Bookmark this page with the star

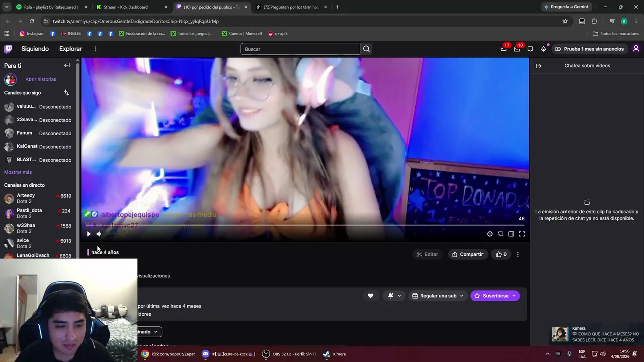pos(565,21)
